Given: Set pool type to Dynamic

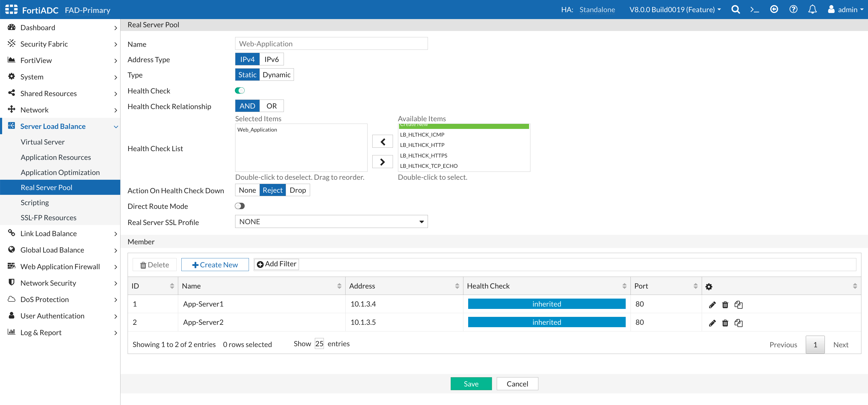Looking at the screenshot, I should point(276,75).
